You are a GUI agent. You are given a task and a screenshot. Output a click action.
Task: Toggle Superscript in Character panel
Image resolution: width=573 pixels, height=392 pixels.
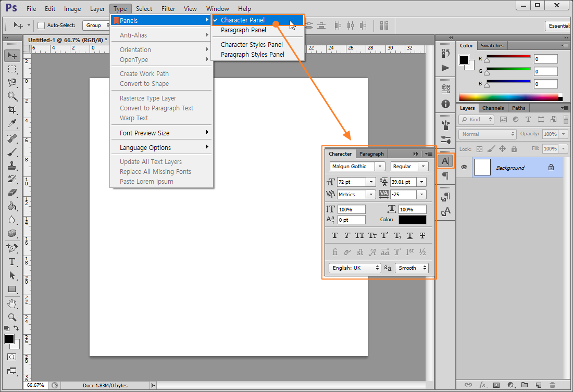385,236
